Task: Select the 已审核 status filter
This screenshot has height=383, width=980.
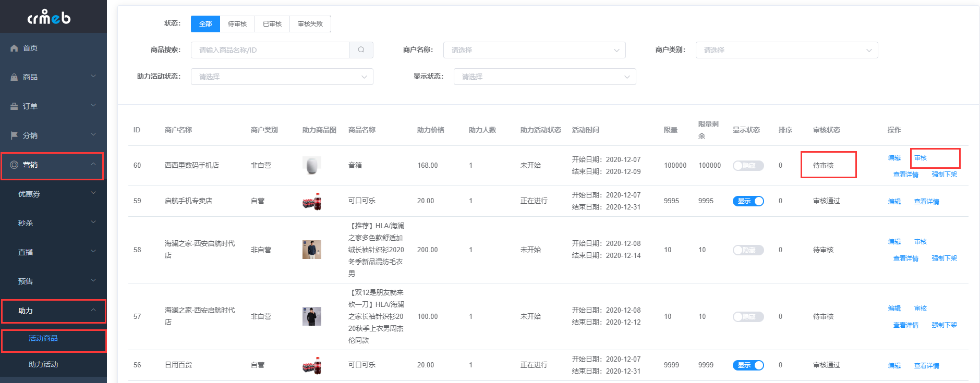Action: [x=272, y=24]
